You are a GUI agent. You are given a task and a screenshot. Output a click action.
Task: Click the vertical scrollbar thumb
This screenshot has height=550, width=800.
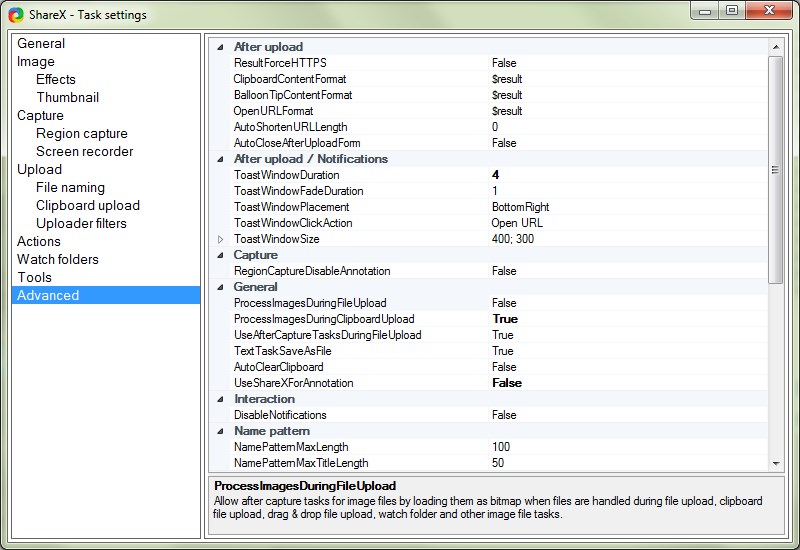(776, 169)
